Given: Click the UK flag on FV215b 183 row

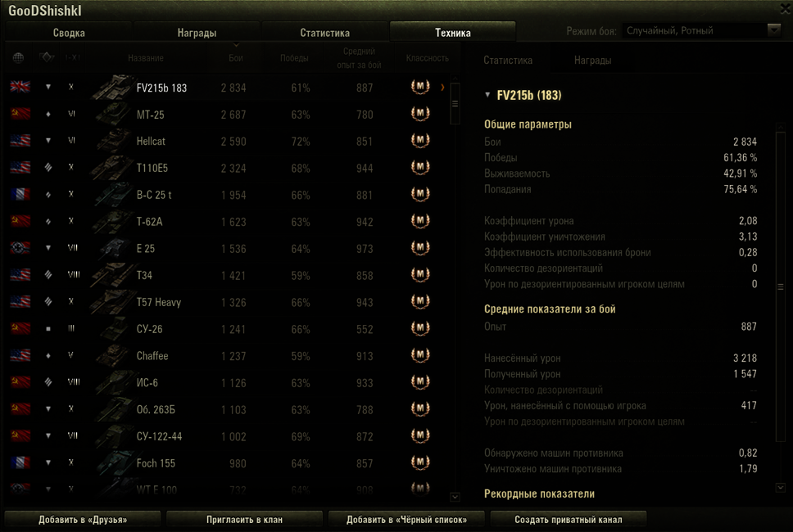Looking at the screenshot, I should click(20, 87).
